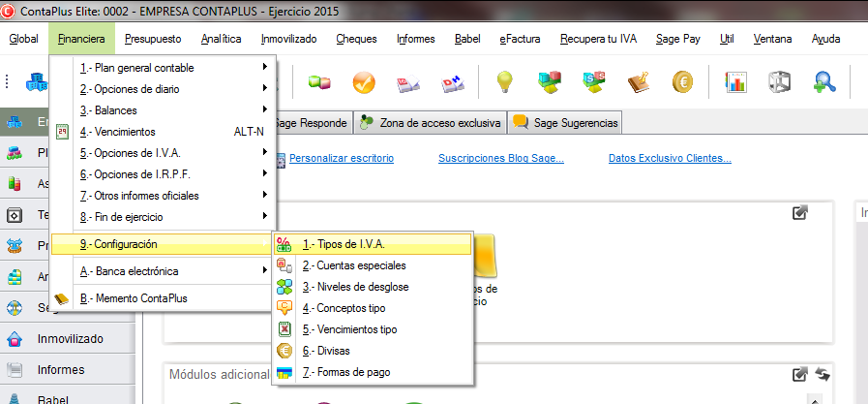868x404 pixels.
Task: Open the Suscripciones Blog Sage link
Action: 501,159
